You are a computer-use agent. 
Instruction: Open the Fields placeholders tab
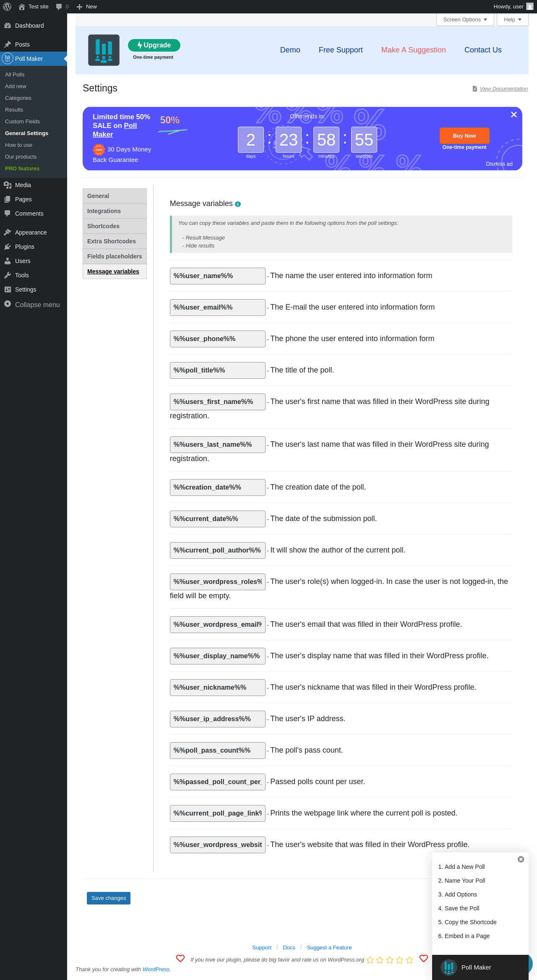115,256
